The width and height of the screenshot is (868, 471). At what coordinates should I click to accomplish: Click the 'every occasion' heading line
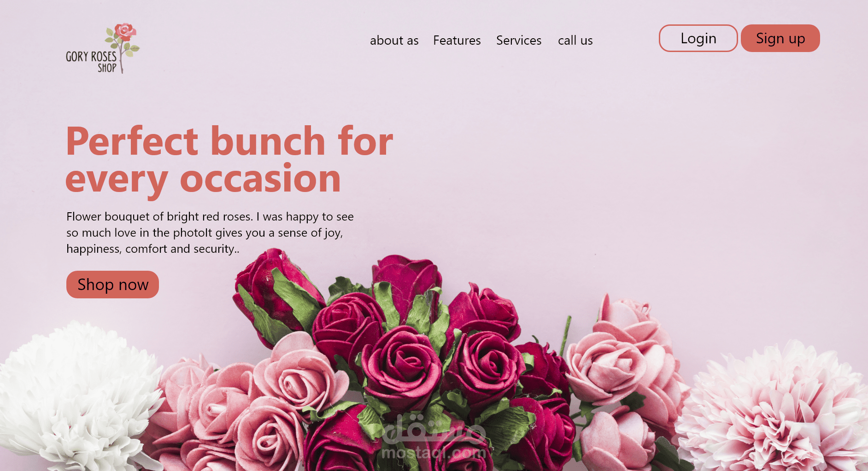point(203,179)
